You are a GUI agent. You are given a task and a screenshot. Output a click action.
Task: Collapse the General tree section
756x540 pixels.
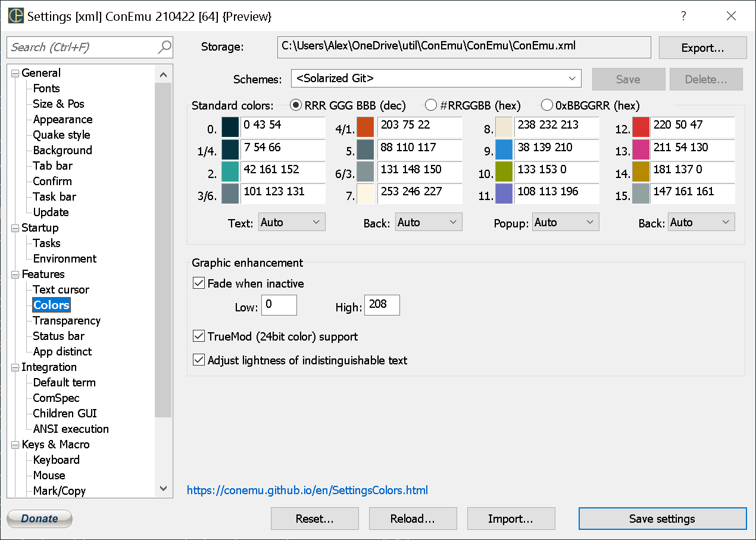pyautogui.click(x=14, y=73)
